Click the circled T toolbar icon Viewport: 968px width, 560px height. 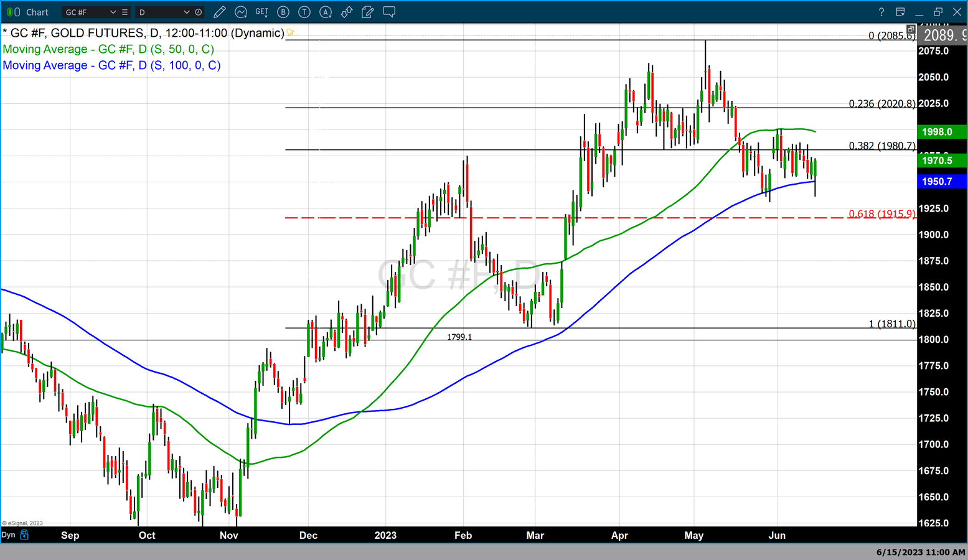click(x=304, y=12)
